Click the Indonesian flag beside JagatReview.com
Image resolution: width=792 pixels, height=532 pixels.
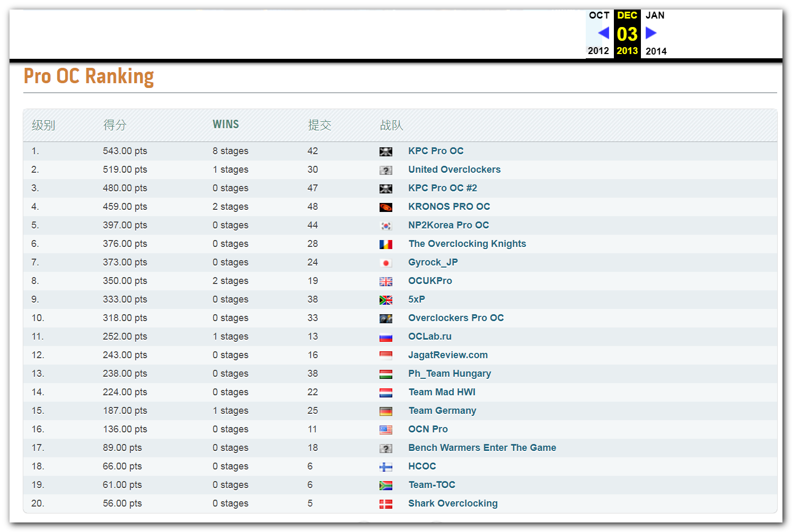[x=386, y=356]
